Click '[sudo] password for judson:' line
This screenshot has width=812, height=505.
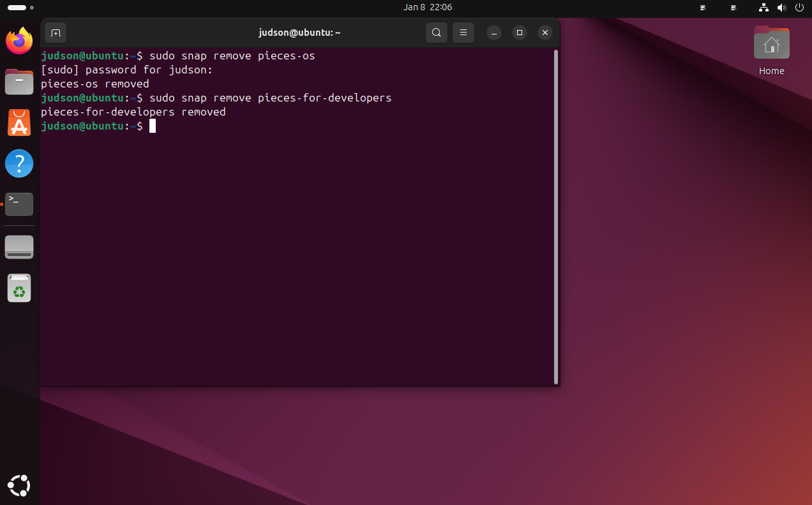[x=127, y=70]
